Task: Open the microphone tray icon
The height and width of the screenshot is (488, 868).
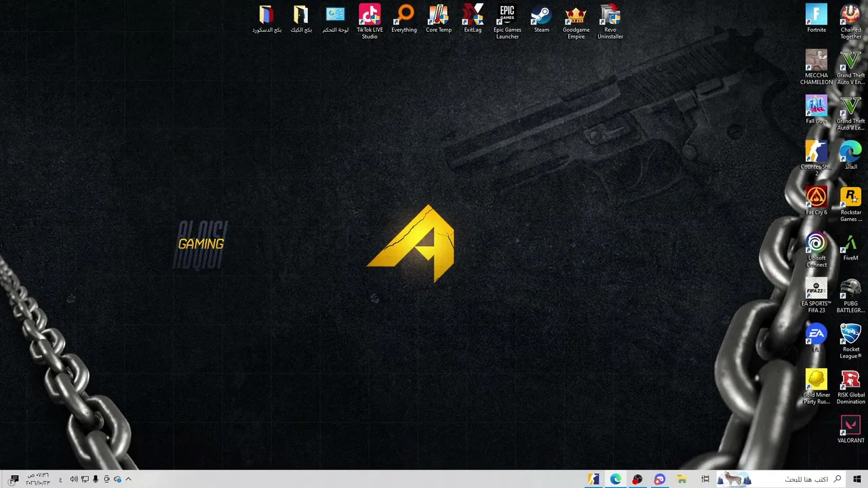Action: [x=96, y=479]
